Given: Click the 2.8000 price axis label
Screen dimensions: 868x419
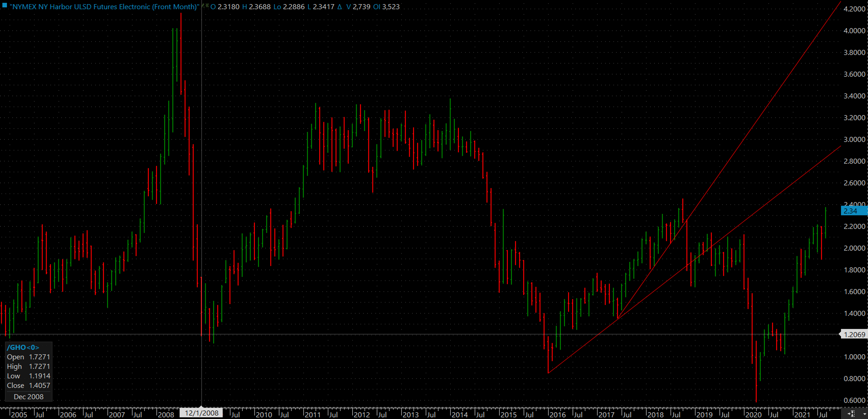Looking at the screenshot, I should click(854, 161).
